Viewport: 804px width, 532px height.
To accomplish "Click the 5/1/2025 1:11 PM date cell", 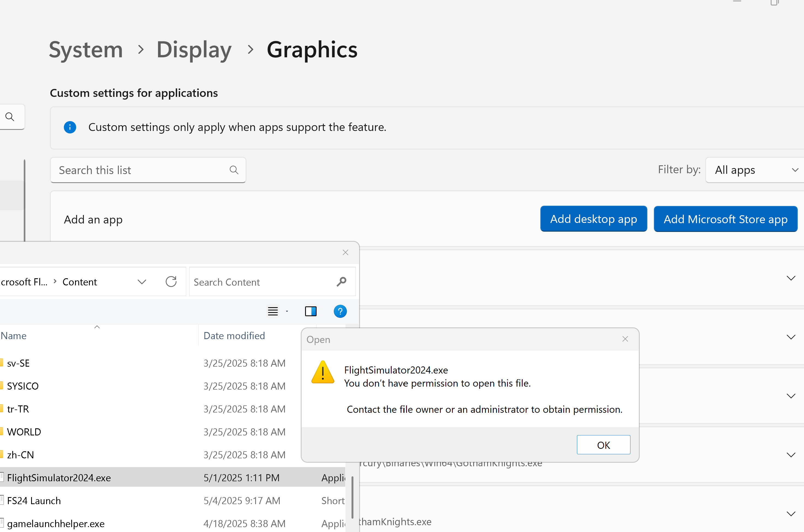I will click(x=242, y=478).
